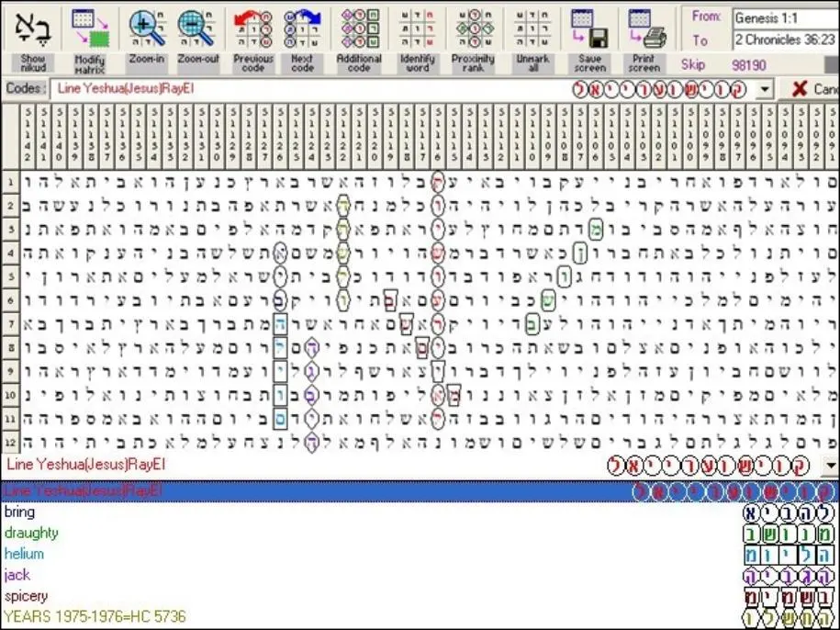Click row header 1 of the matrix
Viewport: 840px width, 630px height.
10,182
